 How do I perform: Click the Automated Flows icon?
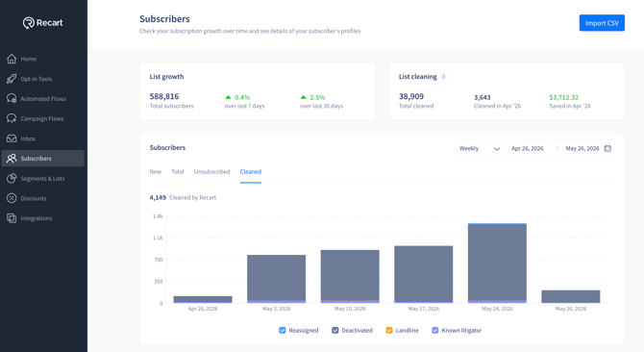pyautogui.click(x=12, y=98)
